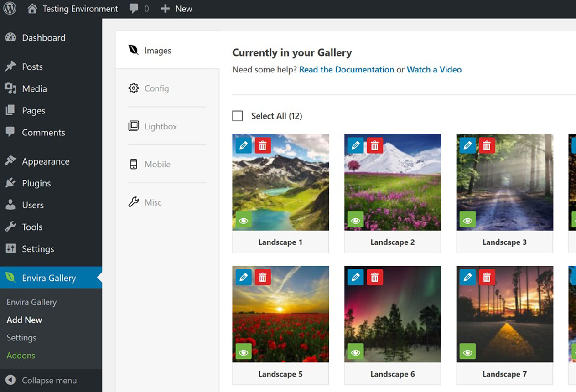
Task: Click the WordPress logo in admin bar
Action: point(10,9)
